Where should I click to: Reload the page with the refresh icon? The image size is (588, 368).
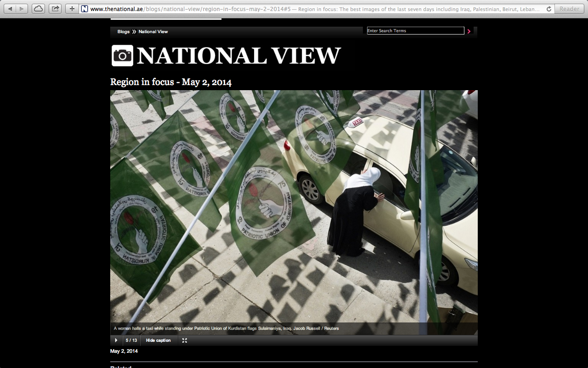(x=548, y=9)
